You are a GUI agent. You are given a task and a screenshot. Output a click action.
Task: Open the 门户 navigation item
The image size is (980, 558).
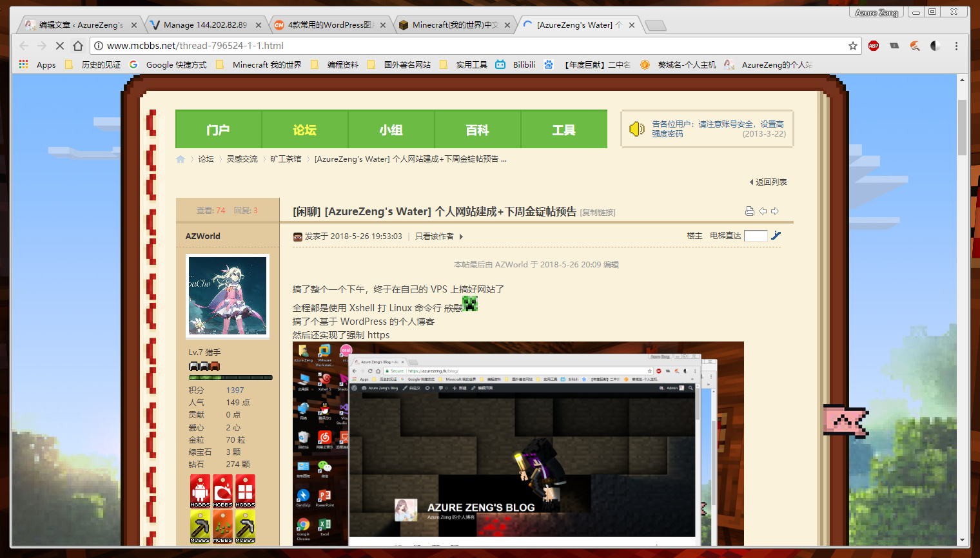(x=219, y=130)
